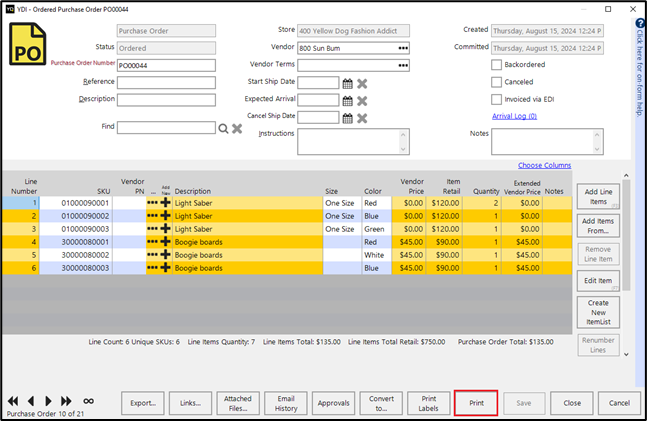
Task: Open the on-form help question icon
Action: click(x=640, y=24)
